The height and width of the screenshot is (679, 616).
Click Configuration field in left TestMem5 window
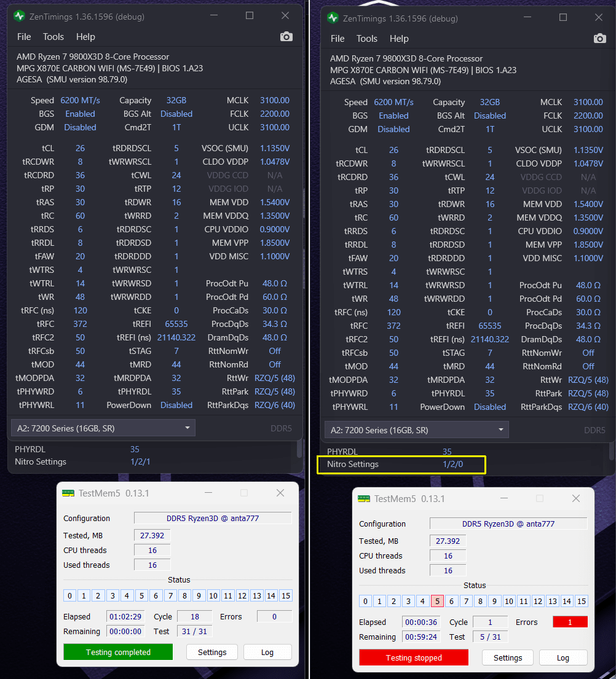pos(213,519)
